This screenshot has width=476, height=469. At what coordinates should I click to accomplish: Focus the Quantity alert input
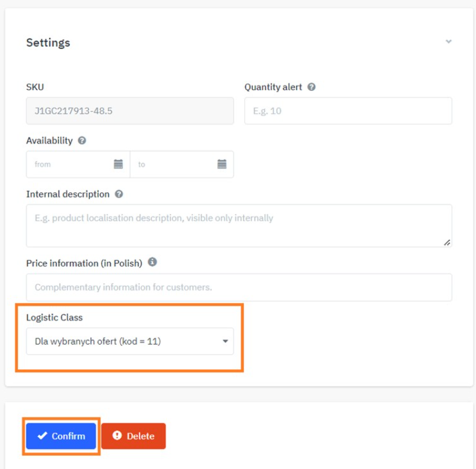pos(348,111)
